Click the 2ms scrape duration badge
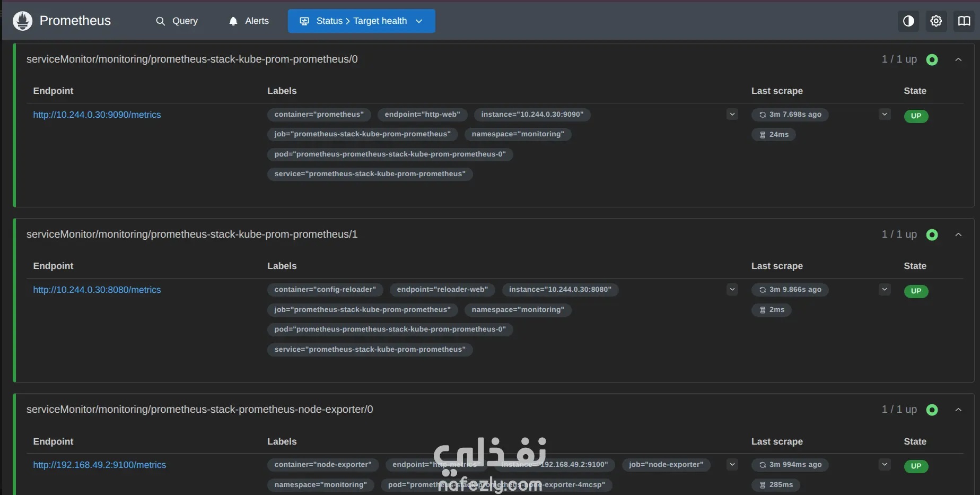Screen dimensions: 980x495 point(772,310)
